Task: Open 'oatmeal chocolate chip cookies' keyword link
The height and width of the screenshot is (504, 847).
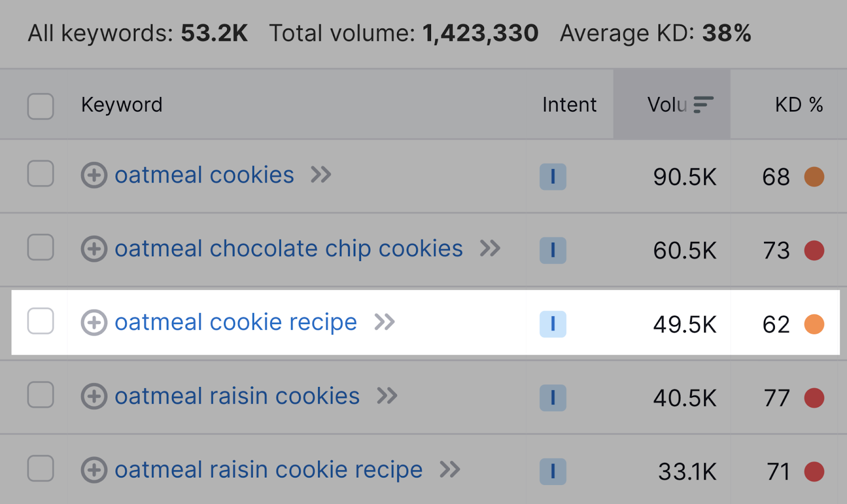Action: (x=289, y=249)
